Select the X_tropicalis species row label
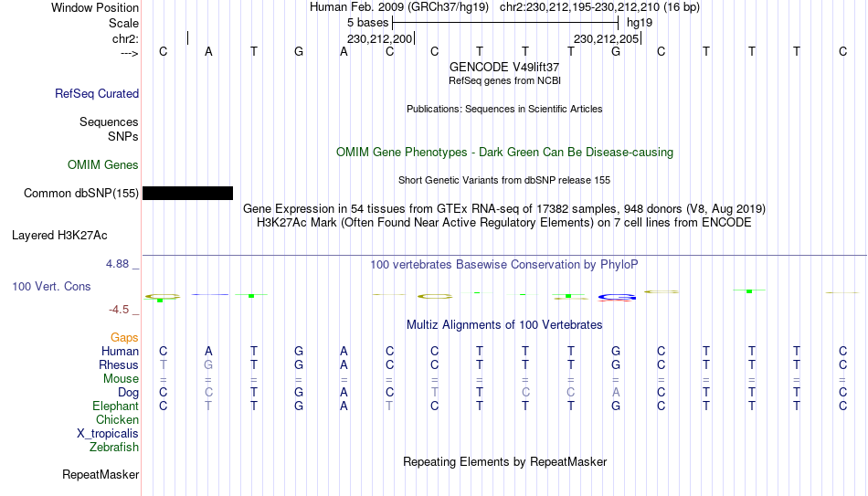Image resolution: width=868 pixels, height=496 pixels. coord(108,434)
